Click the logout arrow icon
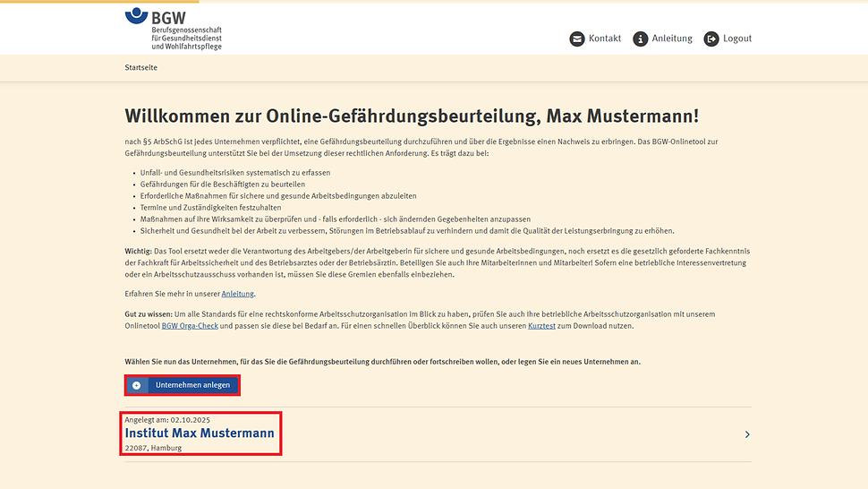The height and width of the screenshot is (489, 868). [711, 39]
